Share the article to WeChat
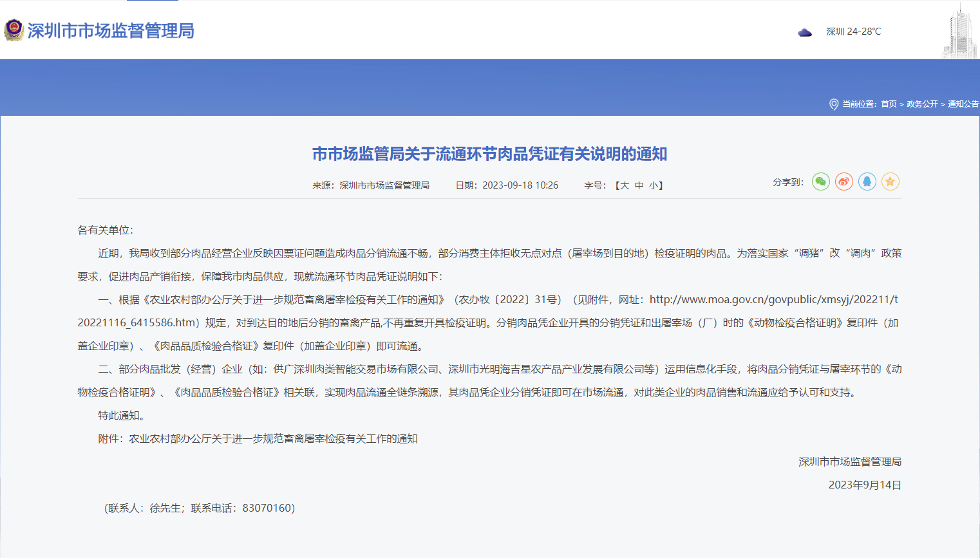Screen dimensions: 980x558 click(x=821, y=181)
